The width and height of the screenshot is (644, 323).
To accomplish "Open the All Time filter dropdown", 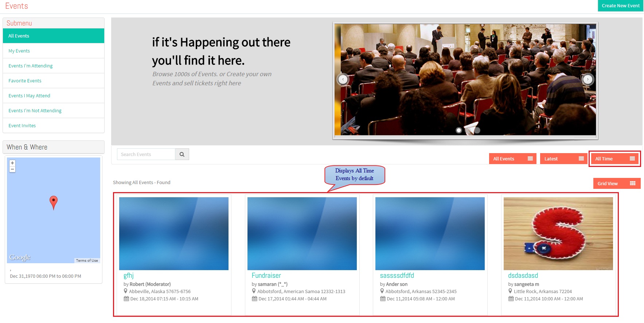I will (614, 159).
